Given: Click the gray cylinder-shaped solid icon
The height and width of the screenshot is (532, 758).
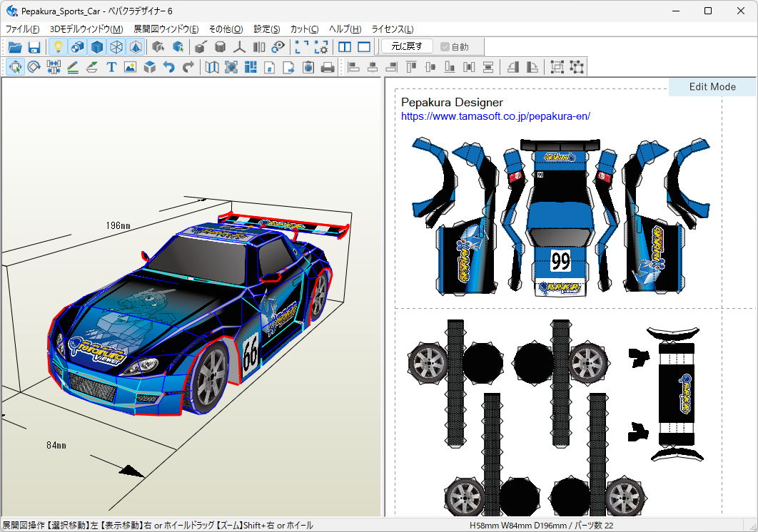Looking at the screenshot, I should tap(220, 47).
